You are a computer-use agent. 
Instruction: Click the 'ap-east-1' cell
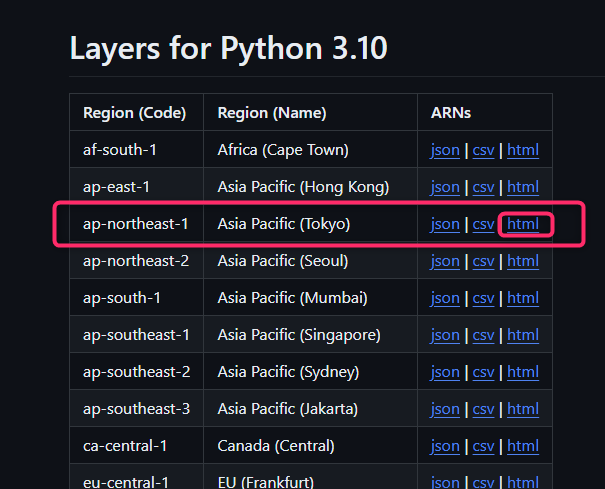(x=136, y=186)
